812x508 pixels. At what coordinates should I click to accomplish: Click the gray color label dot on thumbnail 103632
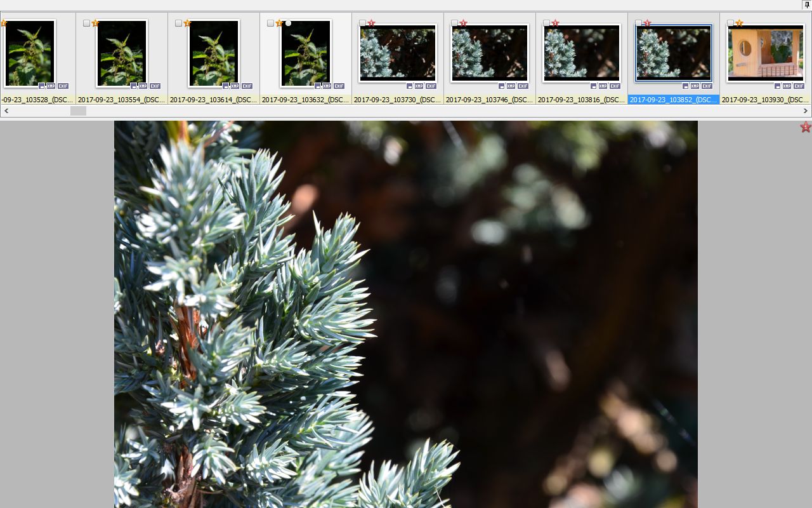289,23
